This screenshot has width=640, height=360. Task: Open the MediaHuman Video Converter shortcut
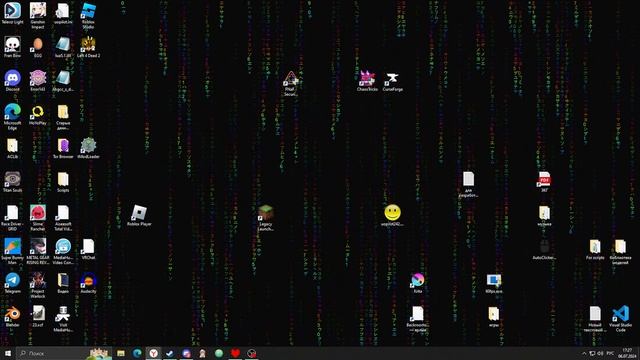(x=63, y=251)
